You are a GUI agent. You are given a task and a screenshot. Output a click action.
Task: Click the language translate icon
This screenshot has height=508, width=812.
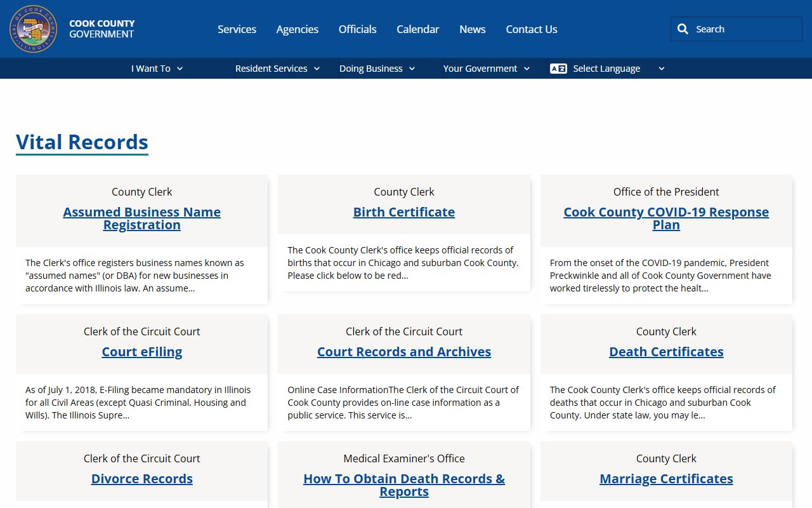(x=558, y=69)
